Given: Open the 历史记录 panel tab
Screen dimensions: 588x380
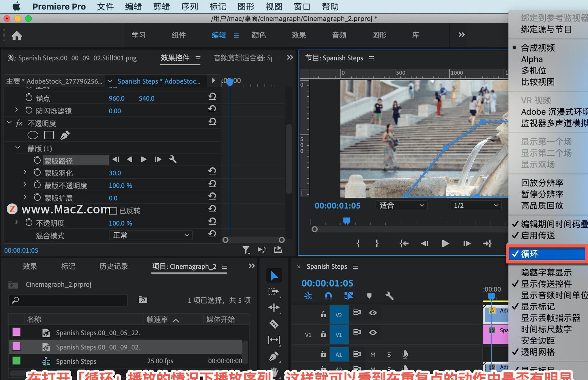Looking at the screenshot, I should pos(114,266).
